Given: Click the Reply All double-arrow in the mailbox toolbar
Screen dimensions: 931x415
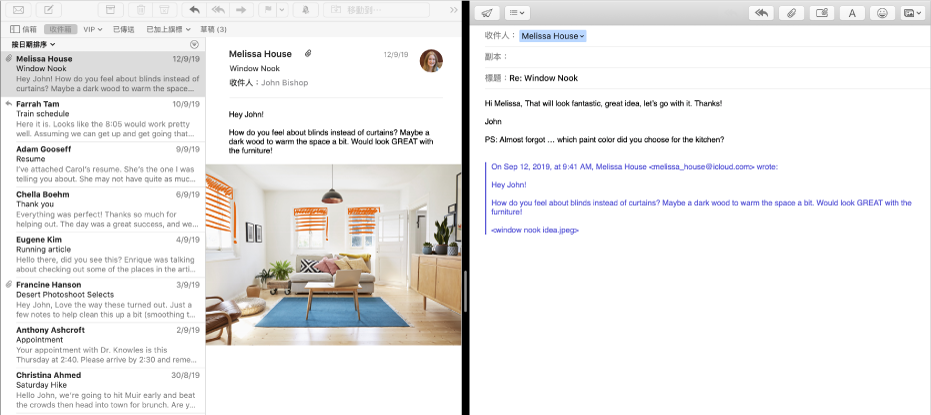Looking at the screenshot, I should click(x=218, y=10).
